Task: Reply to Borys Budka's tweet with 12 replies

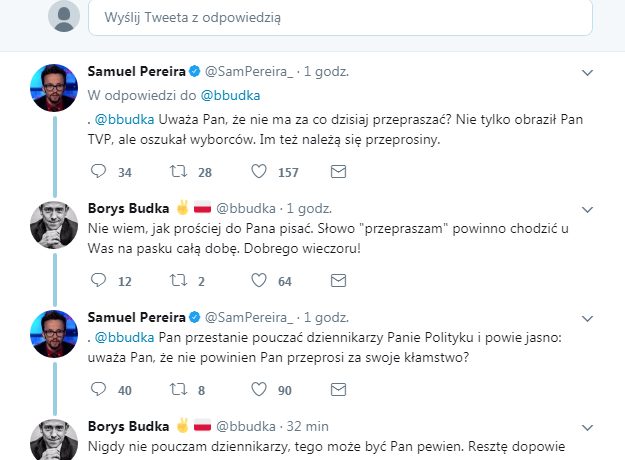Action: pyautogui.click(x=97, y=281)
